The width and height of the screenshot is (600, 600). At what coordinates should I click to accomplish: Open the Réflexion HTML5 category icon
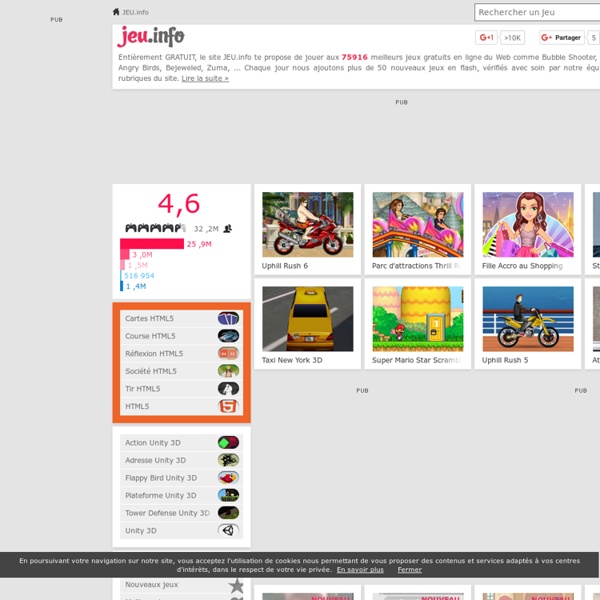(x=228, y=354)
